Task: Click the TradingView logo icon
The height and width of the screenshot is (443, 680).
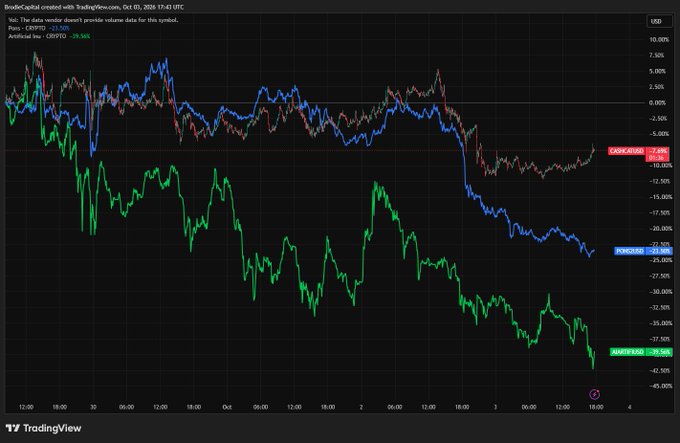Action: point(13,428)
